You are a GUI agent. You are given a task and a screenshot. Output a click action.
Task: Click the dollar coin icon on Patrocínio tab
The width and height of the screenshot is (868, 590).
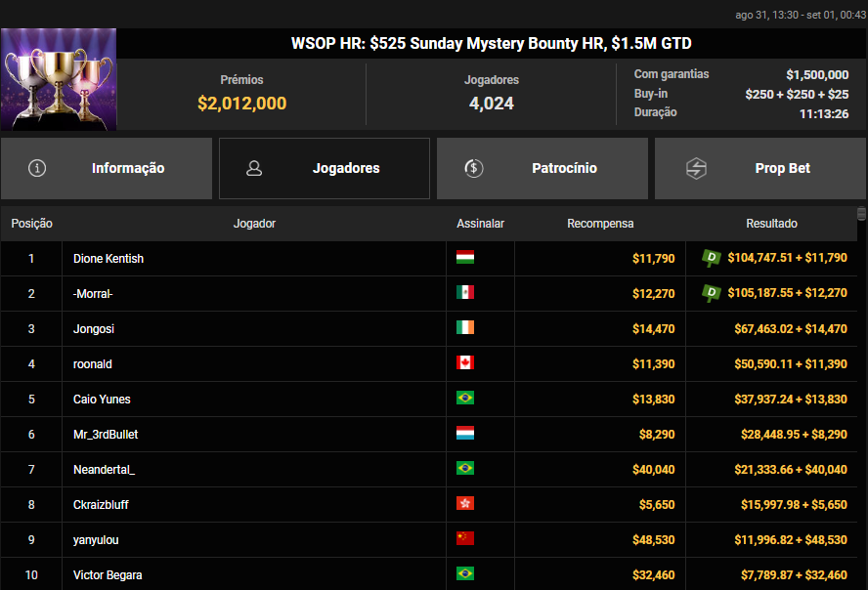coord(474,168)
